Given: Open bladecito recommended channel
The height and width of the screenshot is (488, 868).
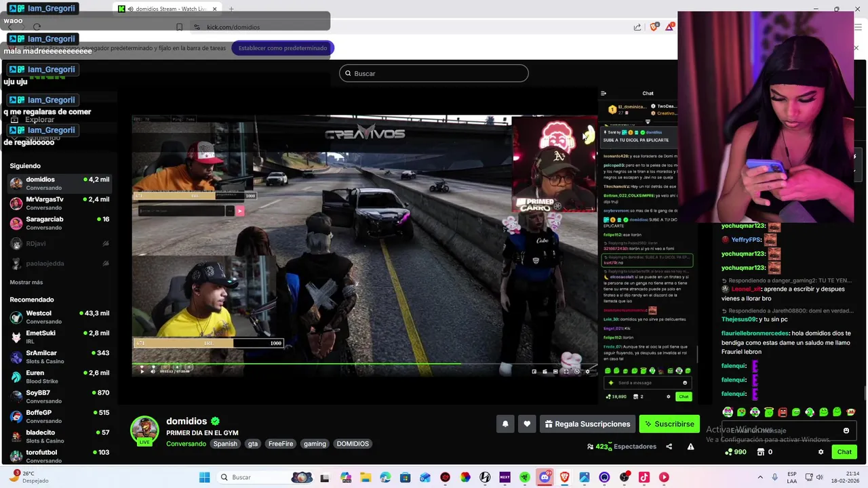Looking at the screenshot, I should (59, 436).
